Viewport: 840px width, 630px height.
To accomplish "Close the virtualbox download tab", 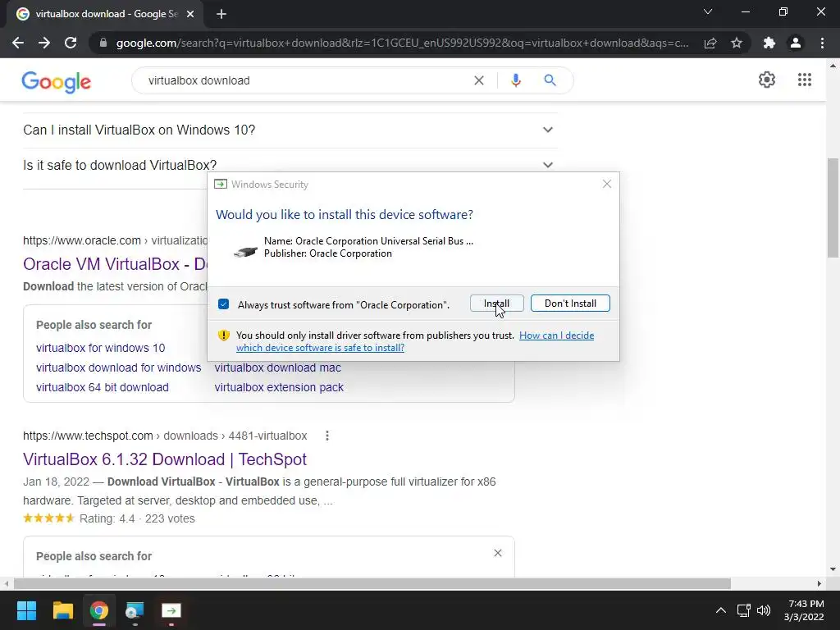I will pos(190,14).
